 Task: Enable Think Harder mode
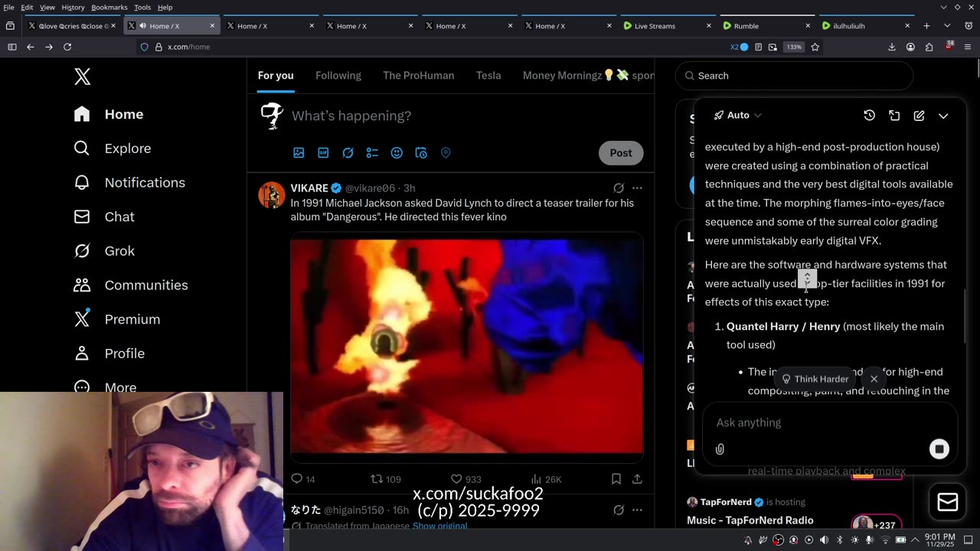pos(815,379)
